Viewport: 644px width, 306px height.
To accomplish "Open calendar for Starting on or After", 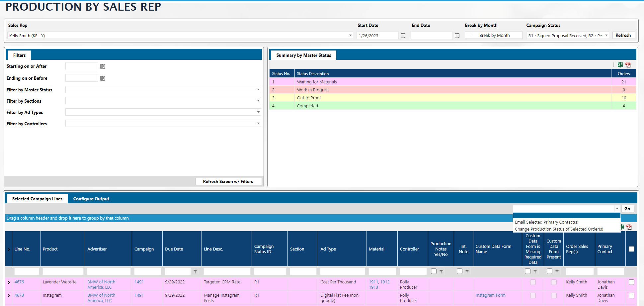I will click(x=103, y=66).
